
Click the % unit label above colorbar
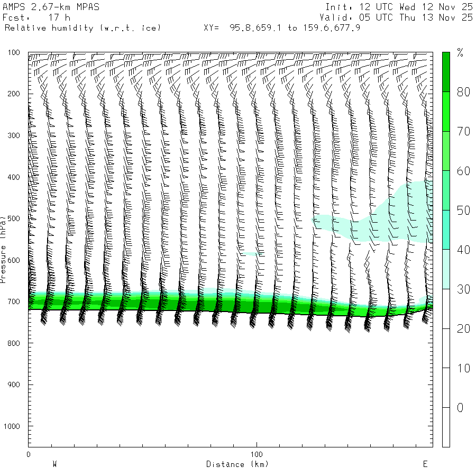click(460, 53)
